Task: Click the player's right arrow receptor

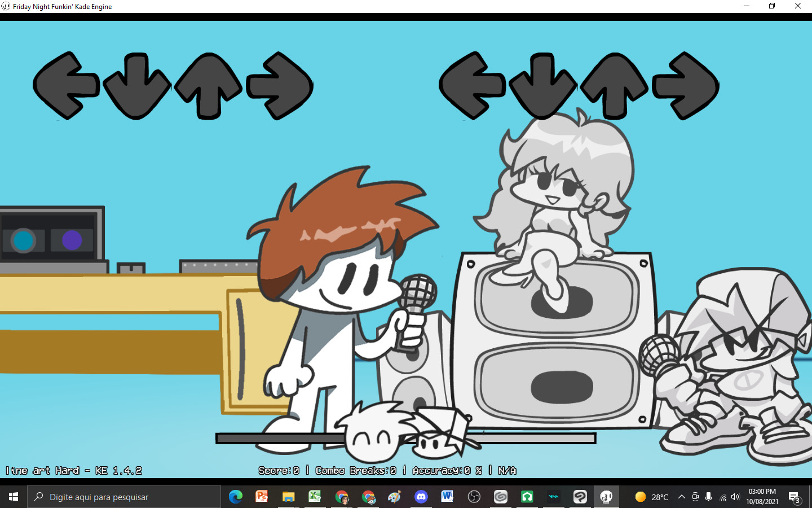Action: pyautogui.click(x=686, y=86)
